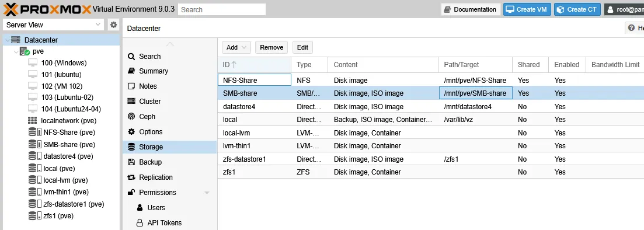Select the lvm-thin1 ID cell in table
The height and width of the screenshot is (230, 644).
point(254,146)
